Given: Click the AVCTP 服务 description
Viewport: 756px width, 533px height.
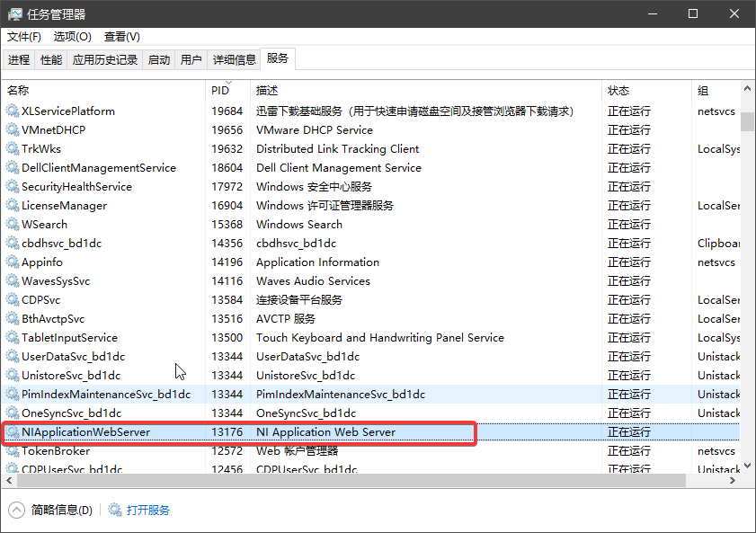Looking at the screenshot, I should (286, 319).
